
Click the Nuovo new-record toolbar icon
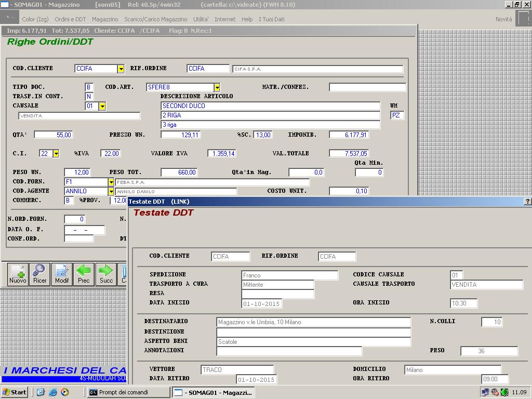18,274
